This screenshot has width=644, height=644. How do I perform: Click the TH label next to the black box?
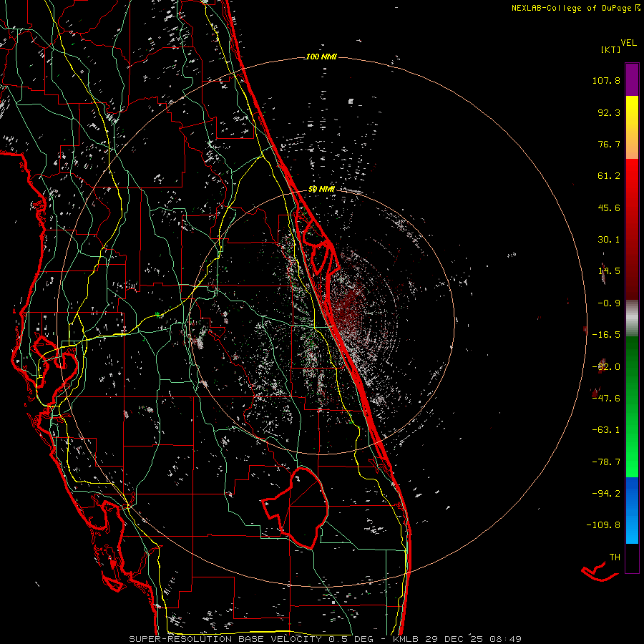coord(614,557)
